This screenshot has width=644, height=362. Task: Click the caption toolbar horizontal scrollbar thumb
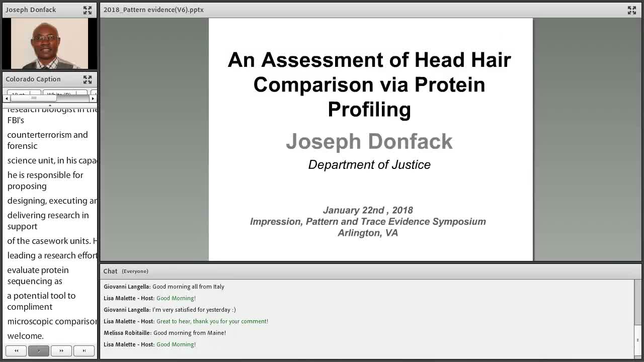pyautogui.click(x=34, y=99)
